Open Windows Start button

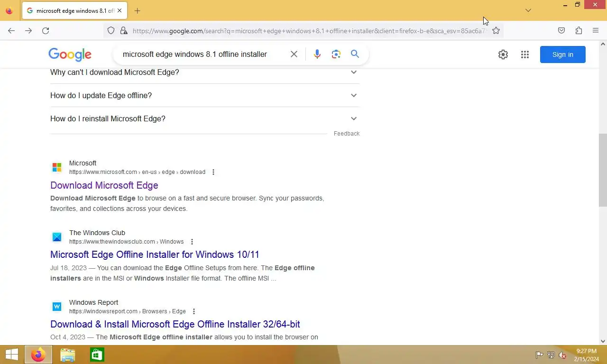(11, 355)
